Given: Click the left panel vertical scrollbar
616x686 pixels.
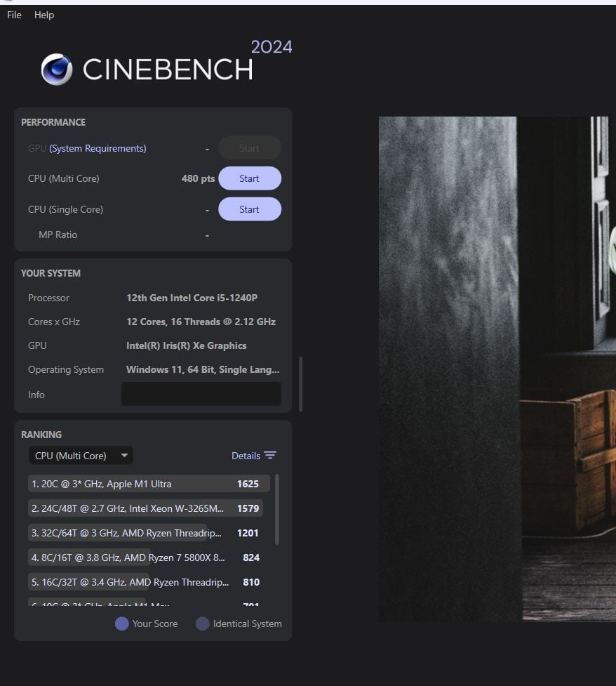Looking at the screenshot, I should 301,384.
